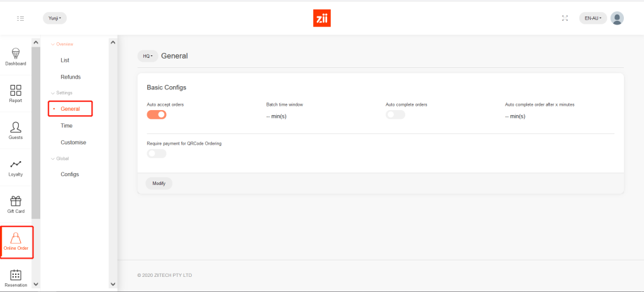
Task: Collapse the Overview menu section
Action: click(62, 44)
